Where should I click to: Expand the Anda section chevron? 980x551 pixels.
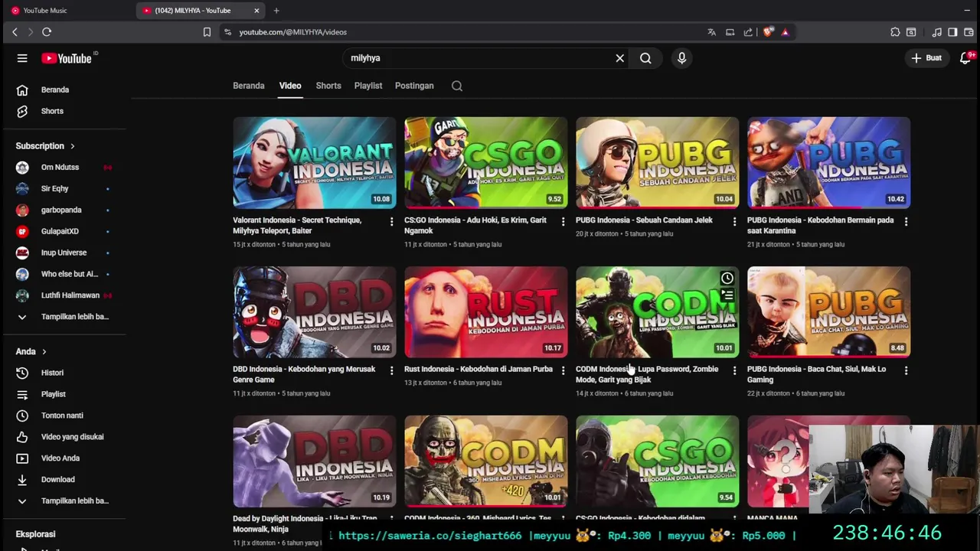point(44,352)
